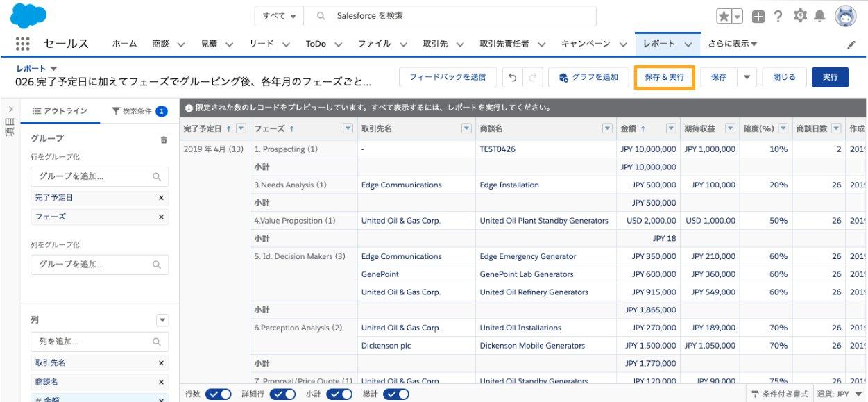Remove the 商談名 column
The width and height of the screenshot is (868, 402).
tap(161, 382)
